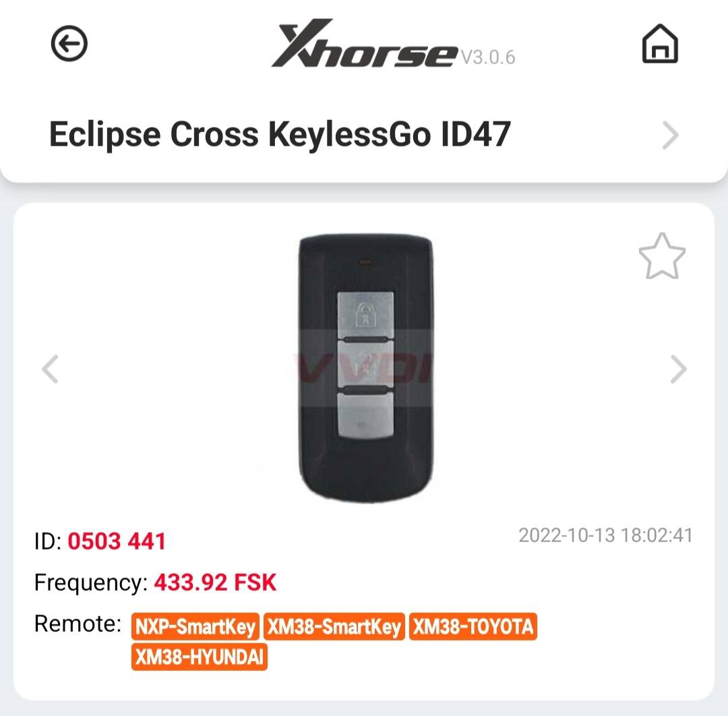
Task: Tap the V3.0.6 version label
Action: click(x=488, y=57)
